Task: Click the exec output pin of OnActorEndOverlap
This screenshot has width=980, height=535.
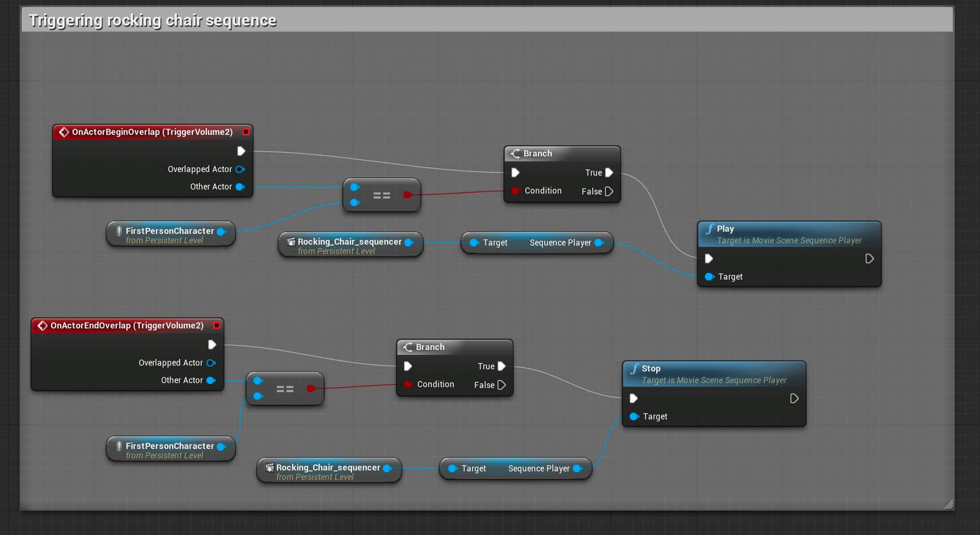Action: [x=212, y=345]
